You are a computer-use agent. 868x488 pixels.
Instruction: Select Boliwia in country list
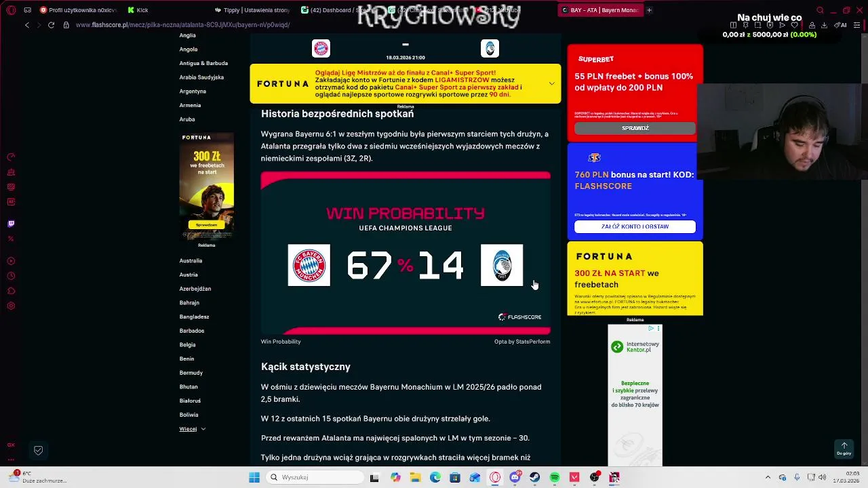(189, 415)
